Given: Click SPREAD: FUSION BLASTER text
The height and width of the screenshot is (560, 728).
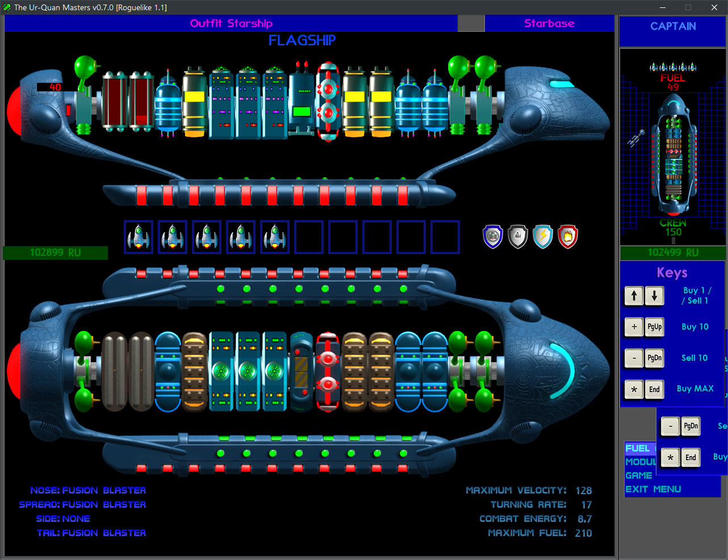Looking at the screenshot, I should point(82,504).
